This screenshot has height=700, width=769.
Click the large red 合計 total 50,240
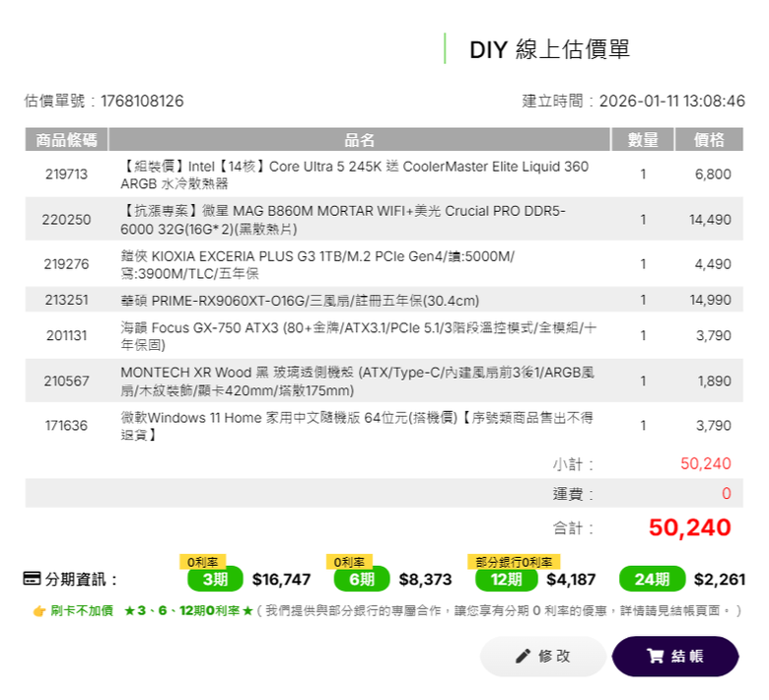[x=689, y=527]
